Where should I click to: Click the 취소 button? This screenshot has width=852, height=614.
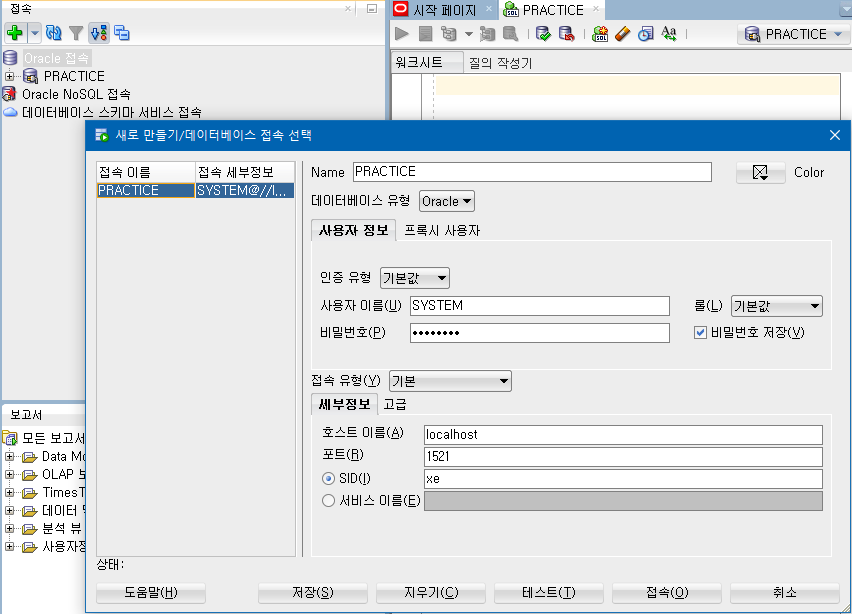[x=785, y=592]
